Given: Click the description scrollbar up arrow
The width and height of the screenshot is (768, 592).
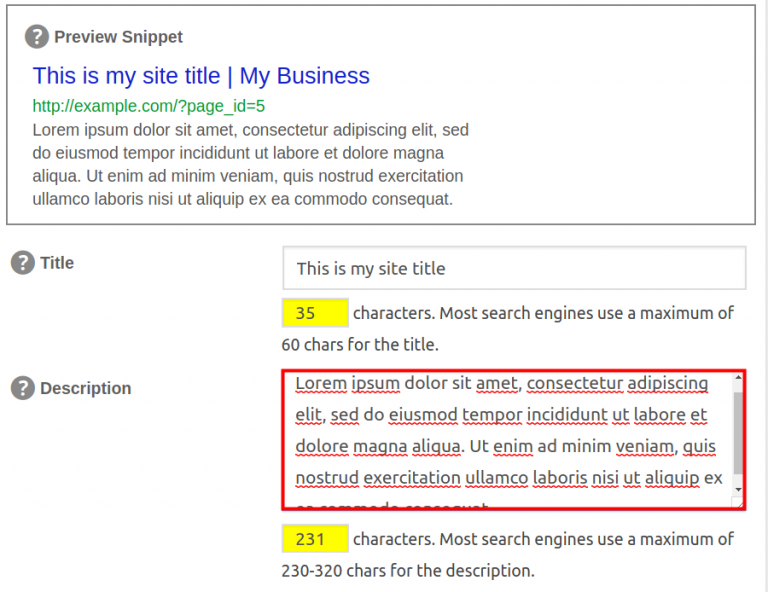Looking at the screenshot, I should tap(738, 379).
